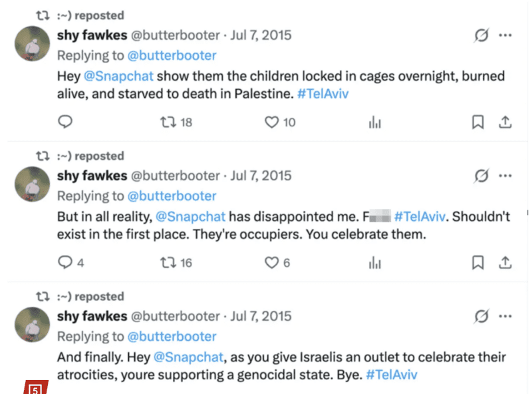The height and width of the screenshot is (394, 532).
Task: View analytics for the first tweet
Action: pyautogui.click(x=375, y=122)
